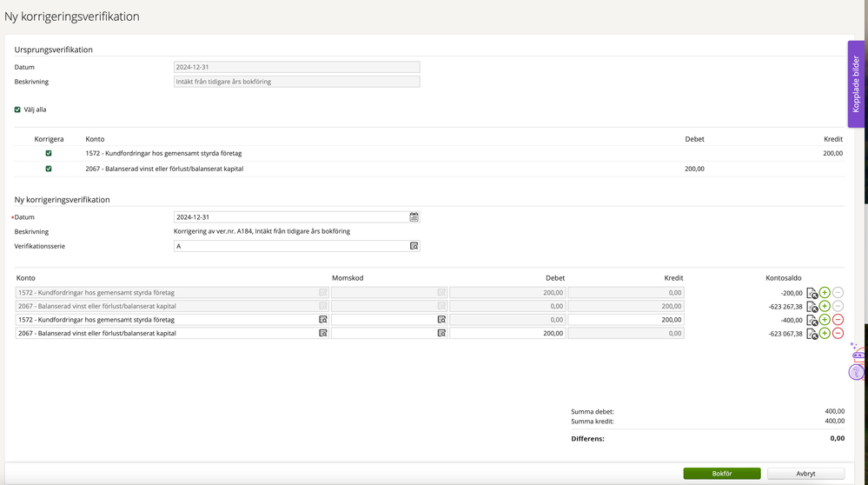Viewport: 868px width, 485px height.
Task: Open account document icon beside -623 267,38
Action: click(x=812, y=306)
